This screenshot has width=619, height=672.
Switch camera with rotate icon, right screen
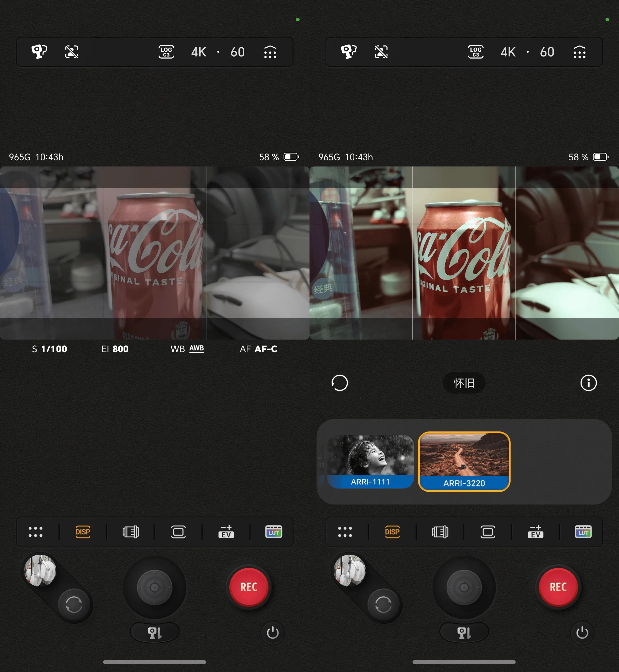(384, 604)
